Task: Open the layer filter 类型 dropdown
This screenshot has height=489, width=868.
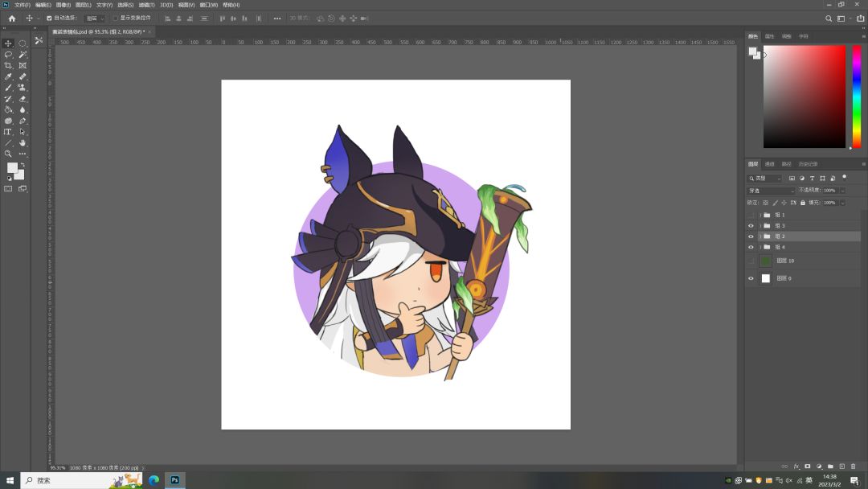Action: tap(765, 179)
